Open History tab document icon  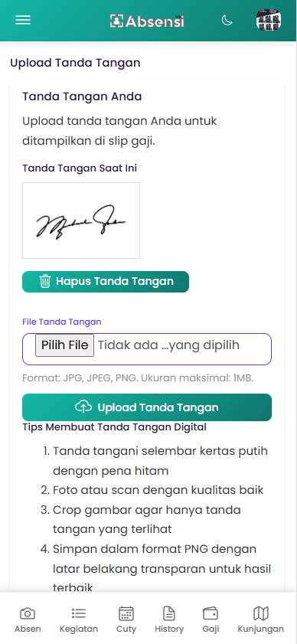pos(169,613)
